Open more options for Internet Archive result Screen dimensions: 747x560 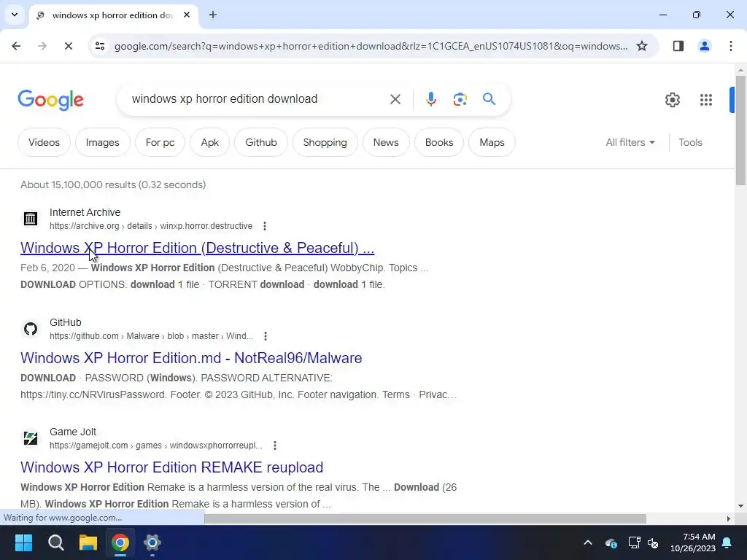(265, 226)
